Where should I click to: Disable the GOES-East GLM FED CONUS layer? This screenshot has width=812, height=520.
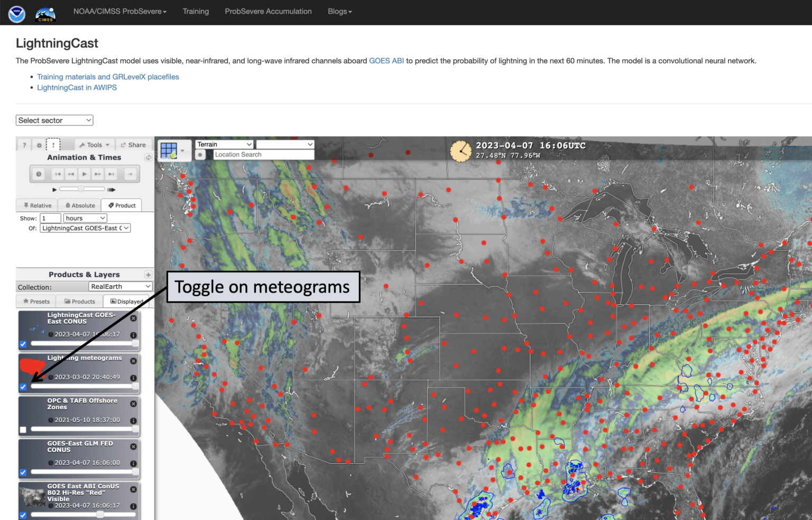tap(23, 472)
